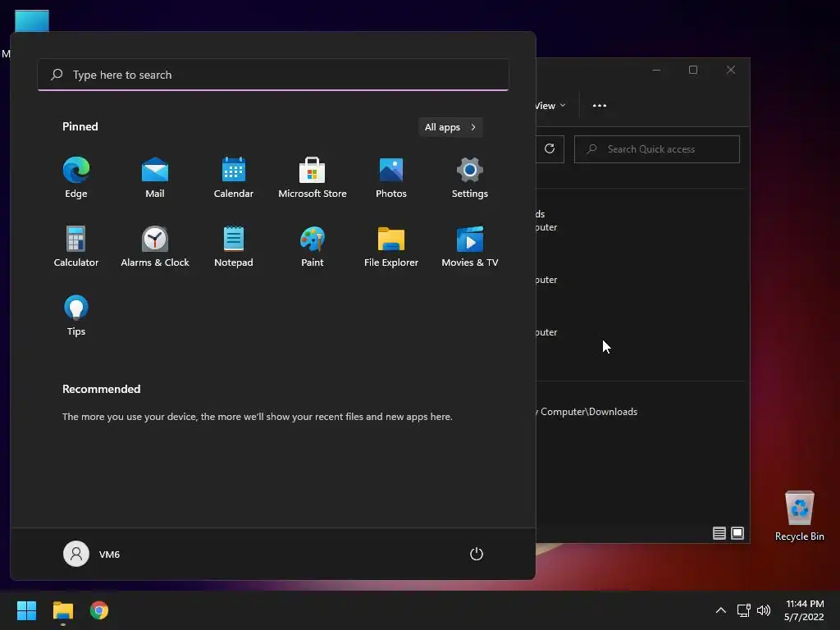Open network status in system tray
This screenshot has height=630, width=840.
[x=743, y=610]
